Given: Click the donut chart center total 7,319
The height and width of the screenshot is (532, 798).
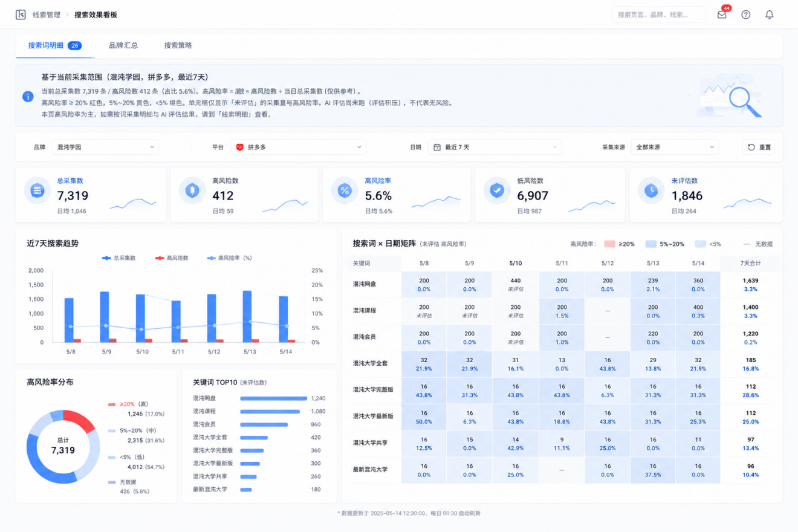Looking at the screenshot, I should pyautogui.click(x=63, y=450).
